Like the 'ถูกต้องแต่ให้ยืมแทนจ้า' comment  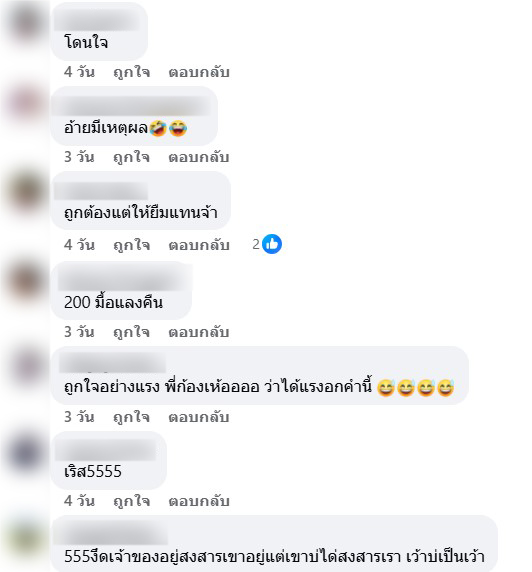tap(131, 245)
